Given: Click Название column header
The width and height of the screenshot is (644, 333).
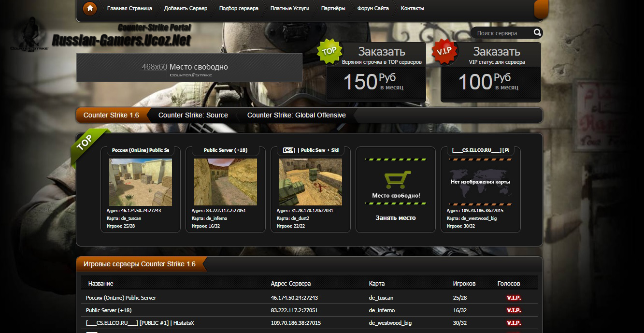Looking at the screenshot, I should (x=101, y=284).
